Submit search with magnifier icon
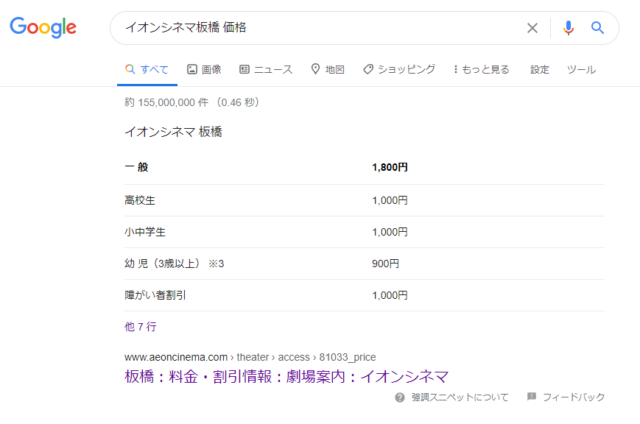This screenshot has width=640, height=424. point(598,28)
